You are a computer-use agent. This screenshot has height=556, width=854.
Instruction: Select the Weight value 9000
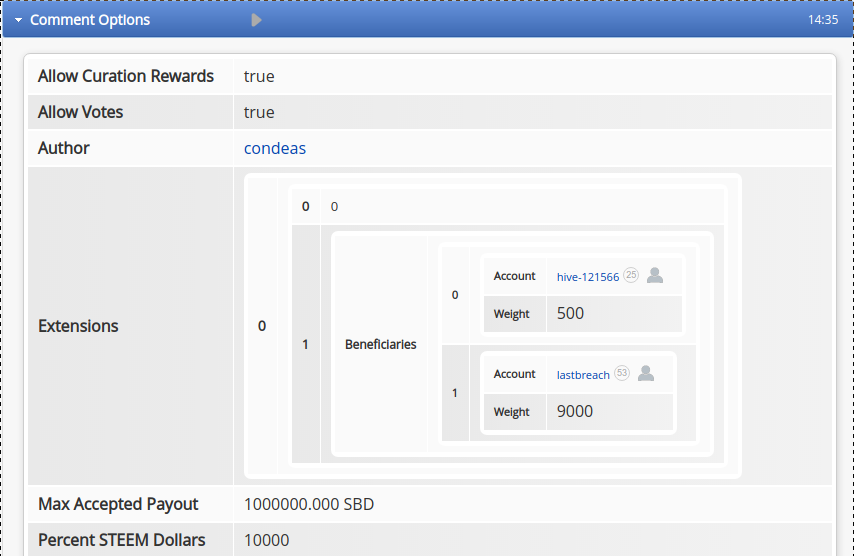[x=574, y=411]
